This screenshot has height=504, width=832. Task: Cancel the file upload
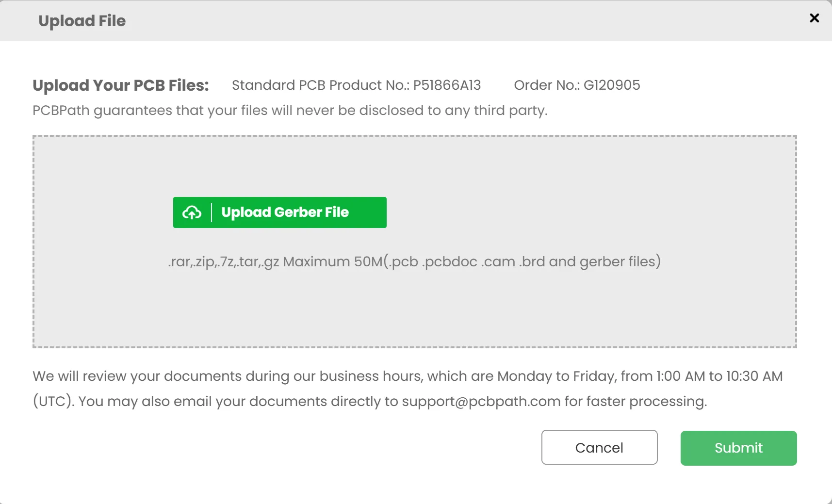click(599, 447)
